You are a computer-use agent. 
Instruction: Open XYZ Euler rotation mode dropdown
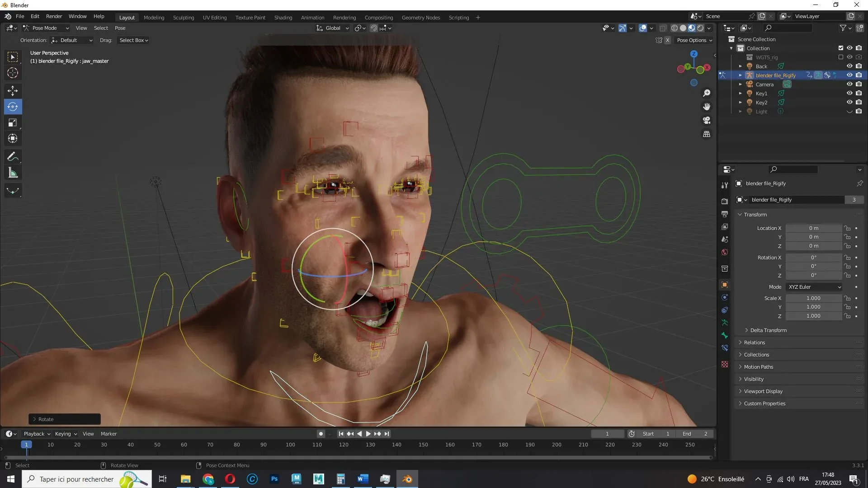pyautogui.click(x=815, y=287)
